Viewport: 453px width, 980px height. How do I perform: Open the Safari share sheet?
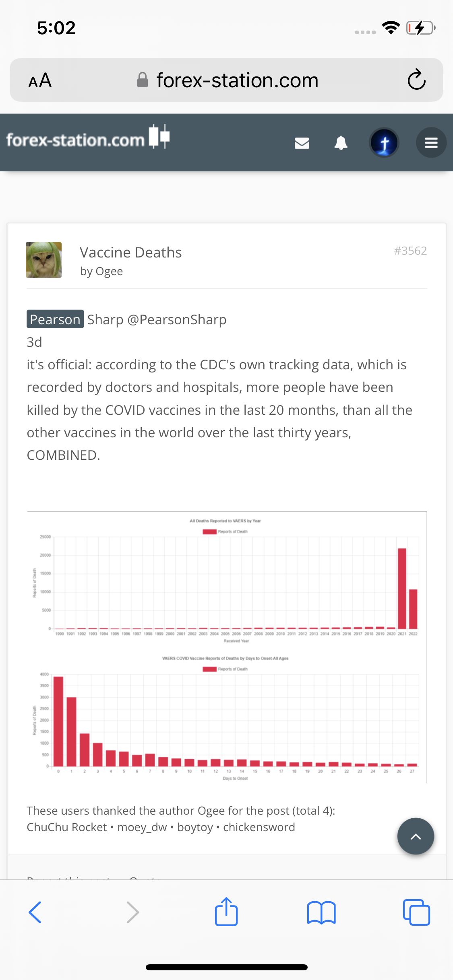pyautogui.click(x=226, y=912)
